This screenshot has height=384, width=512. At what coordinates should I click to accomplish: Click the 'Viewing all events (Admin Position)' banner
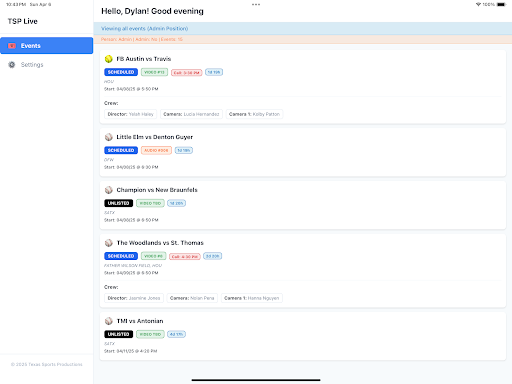pyautogui.click(x=303, y=29)
